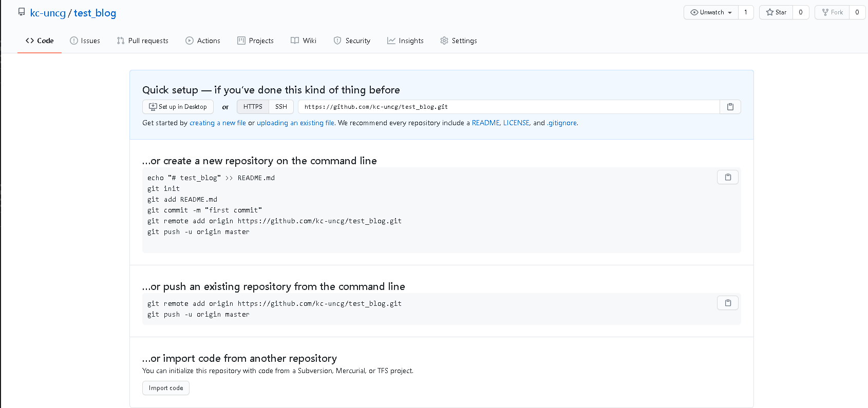Open the .gitignore link

[562, 123]
